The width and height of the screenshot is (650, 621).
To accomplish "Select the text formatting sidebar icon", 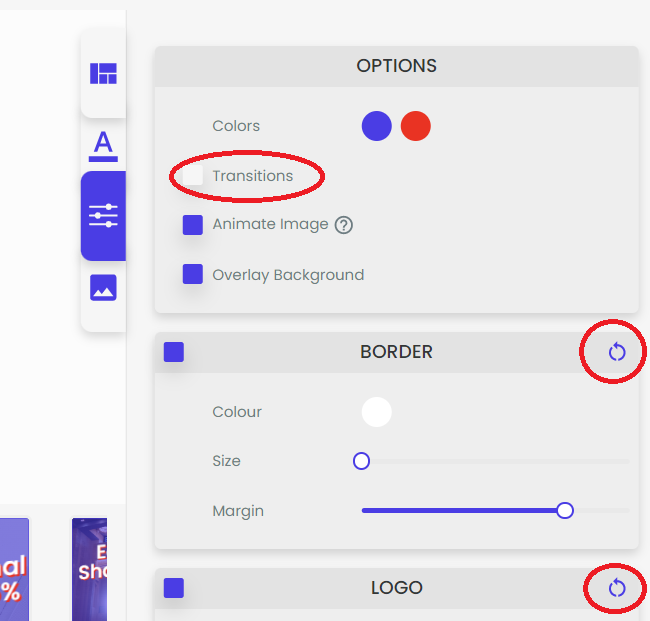I will pos(103,145).
